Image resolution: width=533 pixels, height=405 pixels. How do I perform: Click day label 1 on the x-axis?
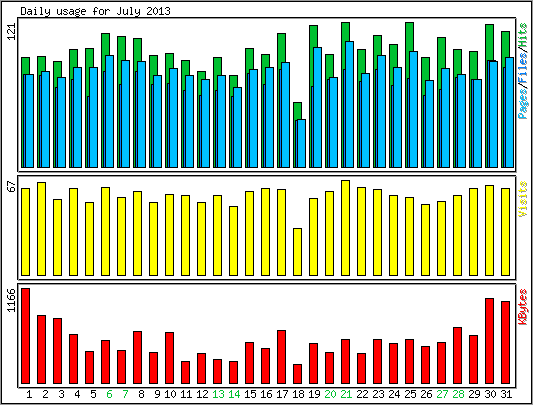29,394
